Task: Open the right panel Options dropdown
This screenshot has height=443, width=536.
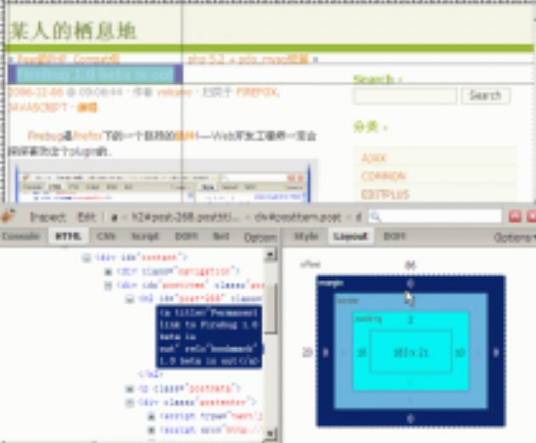Action: click(x=514, y=237)
